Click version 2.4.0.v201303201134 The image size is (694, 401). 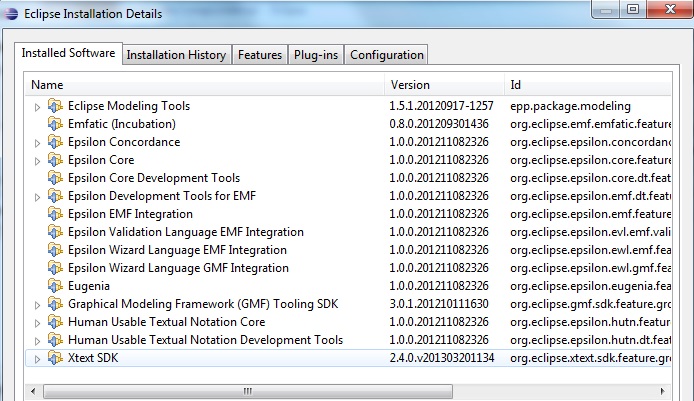(x=442, y=358)
